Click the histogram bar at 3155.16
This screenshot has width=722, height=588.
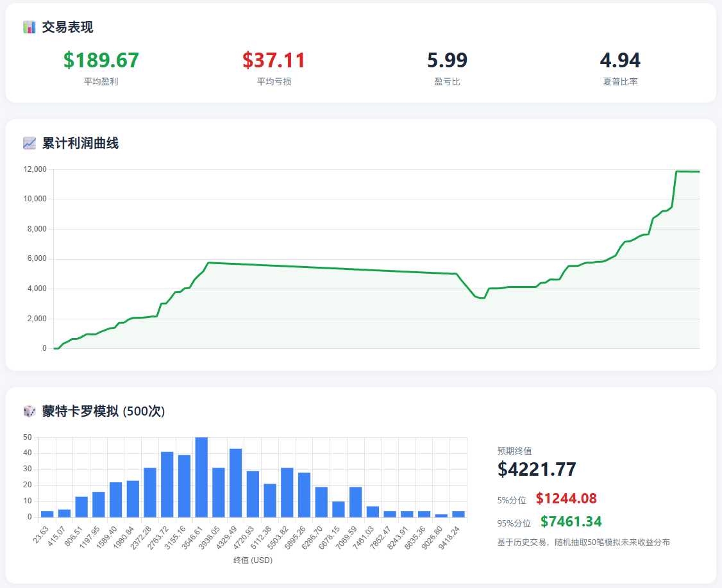coord(184,486)
